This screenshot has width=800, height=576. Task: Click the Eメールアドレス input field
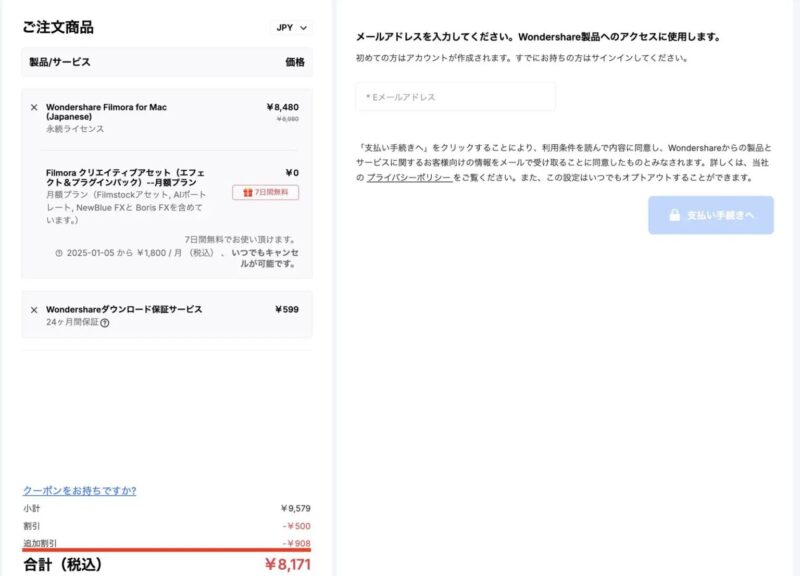coord(455,97)
